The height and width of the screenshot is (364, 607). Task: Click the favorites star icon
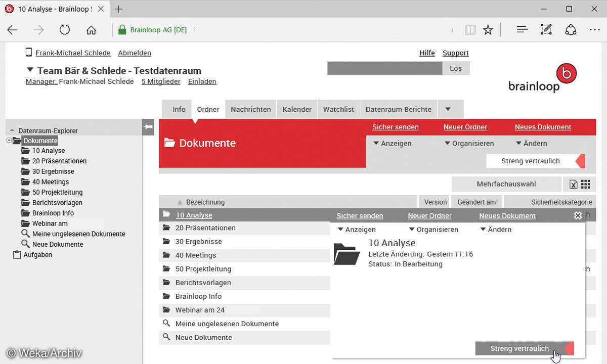(488, 30)
